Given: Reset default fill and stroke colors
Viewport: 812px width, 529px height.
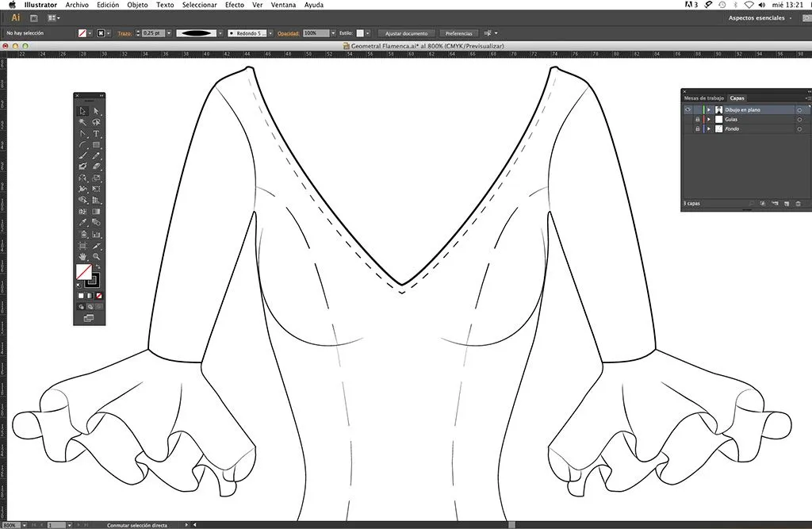Looking at the screenshot, I should tap(79, 285).
